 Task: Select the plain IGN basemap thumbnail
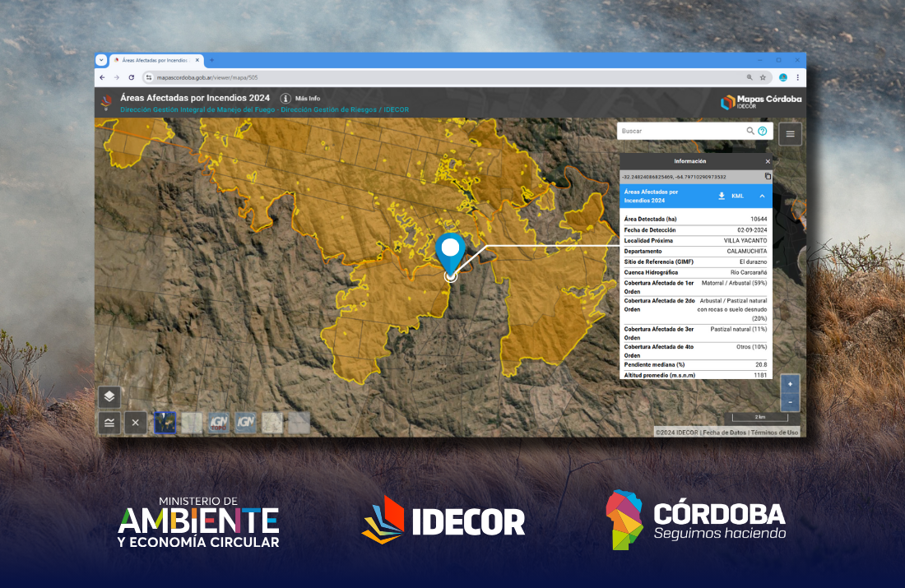pyautogui.click(x=245, y=423)
